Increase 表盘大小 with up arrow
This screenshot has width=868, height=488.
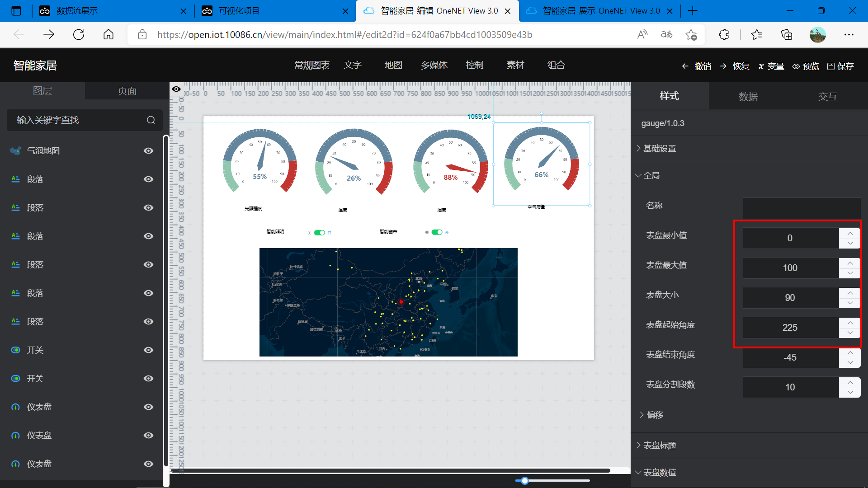click(850, 293)
